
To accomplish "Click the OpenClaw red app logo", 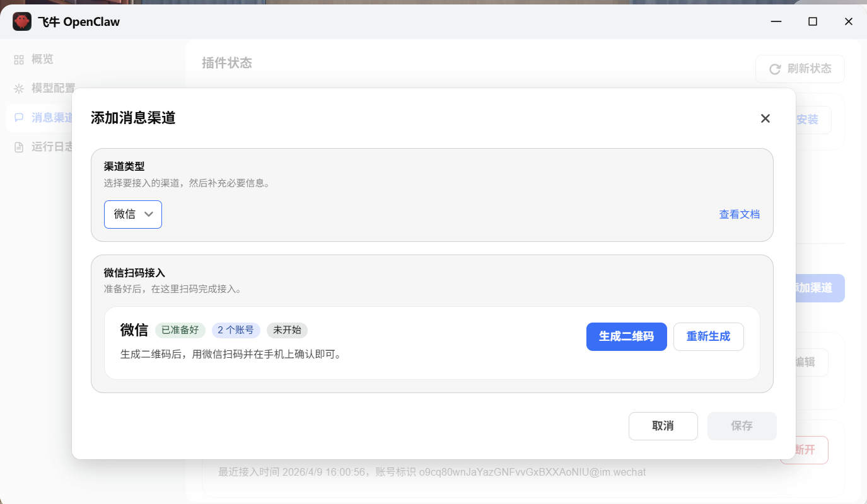I will pyautogui.click(x=22, y=22).
